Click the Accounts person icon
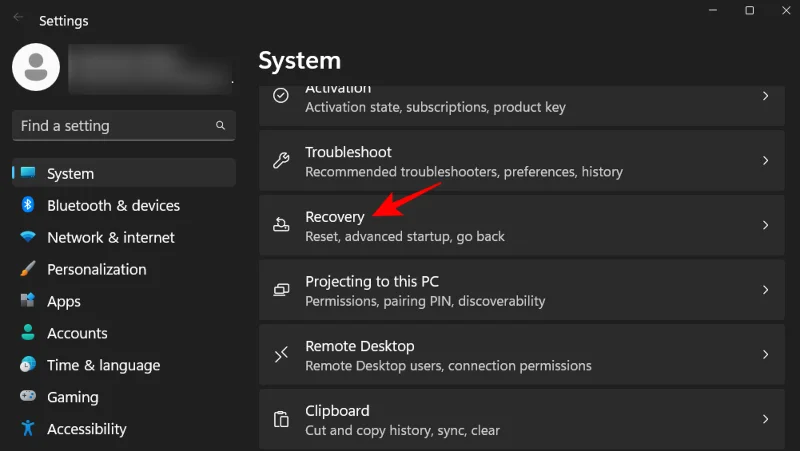This screenshot has width=800, height=451. tap(28, 332)
